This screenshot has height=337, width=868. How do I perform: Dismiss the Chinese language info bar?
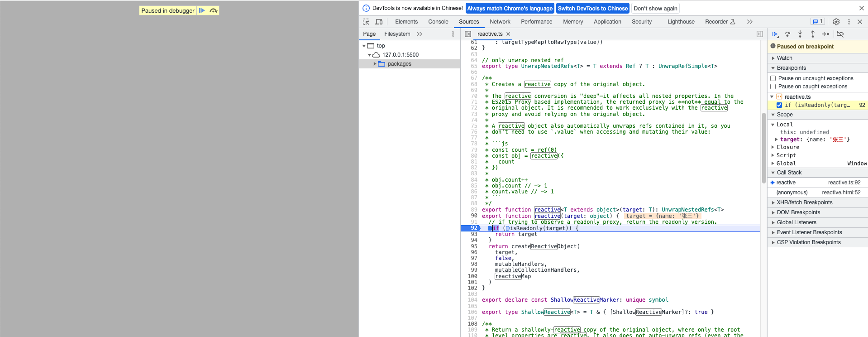(862, 8)
